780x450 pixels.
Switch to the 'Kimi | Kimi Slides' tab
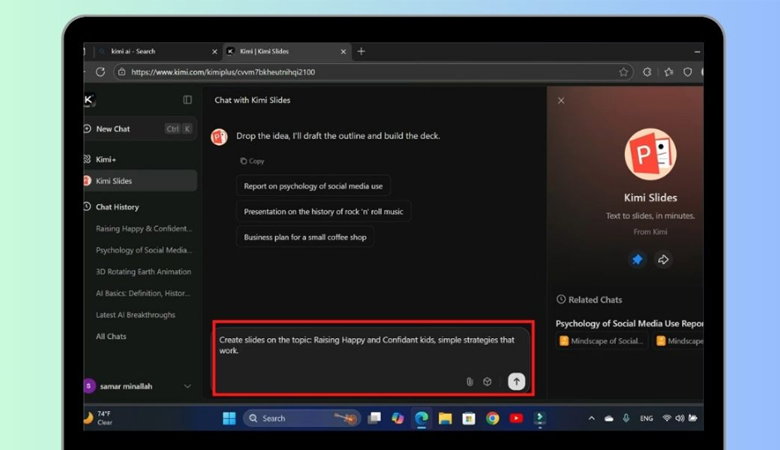pyautogui.click(x=287, y=51)
